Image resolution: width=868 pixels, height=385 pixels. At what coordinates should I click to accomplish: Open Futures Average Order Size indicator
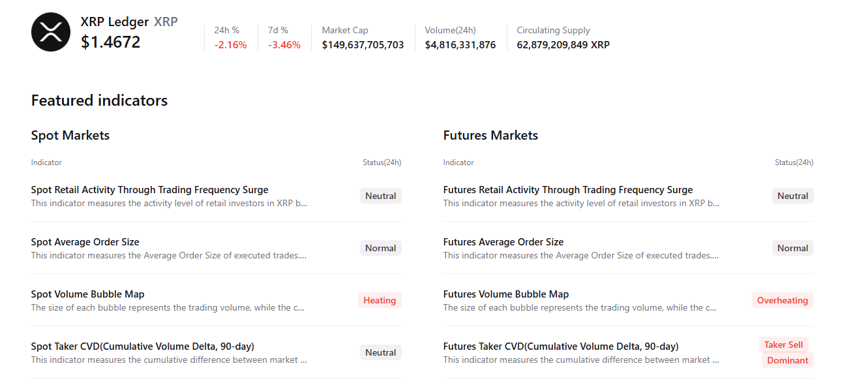[x=503, y=242]
